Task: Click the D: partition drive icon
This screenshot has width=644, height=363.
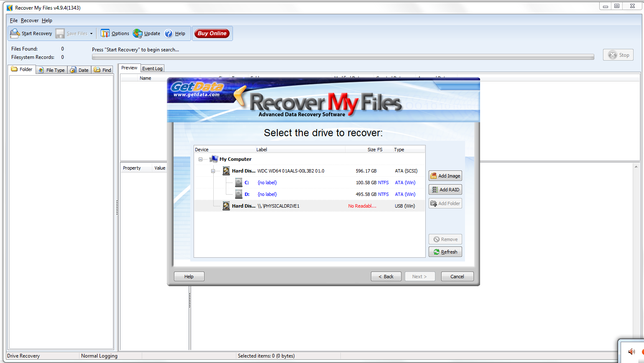Action: (x=239, y=194)
